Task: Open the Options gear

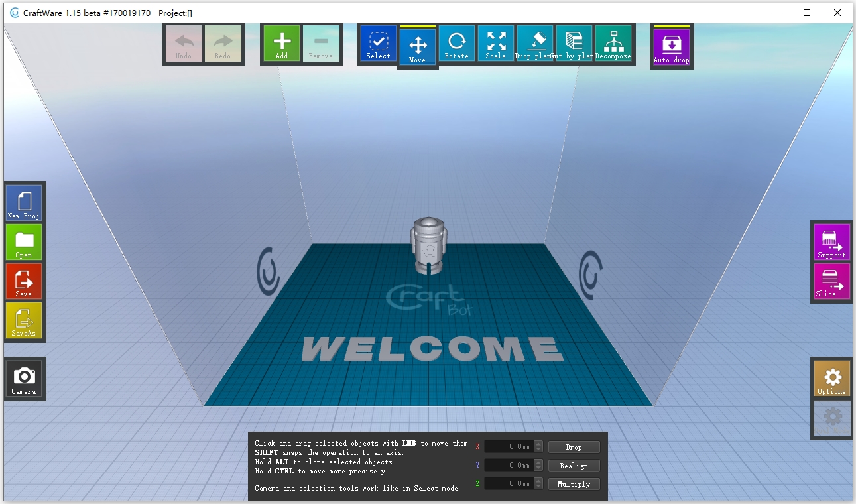Action: (x=832, y=379)
